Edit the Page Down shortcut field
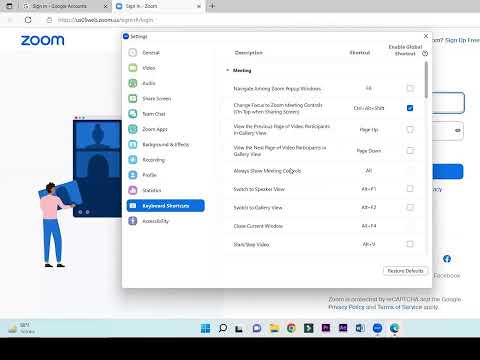This screenshot has height=360, width=480. click(369, 151)
